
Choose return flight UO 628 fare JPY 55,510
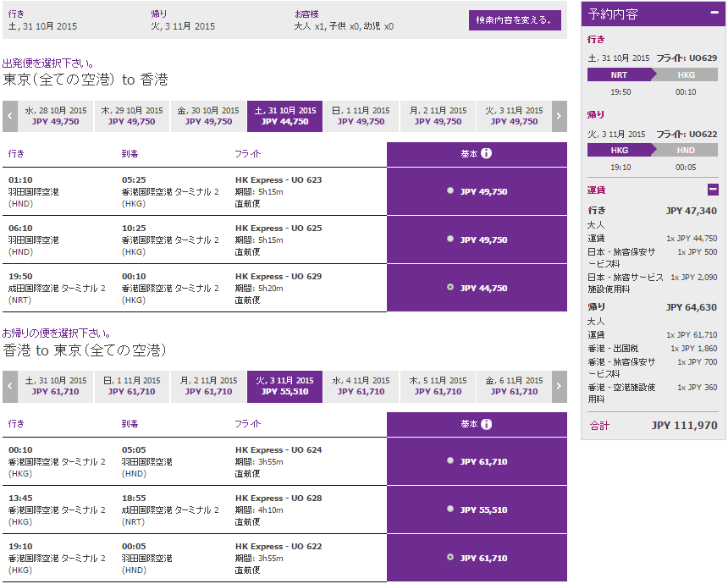point(450,510)
